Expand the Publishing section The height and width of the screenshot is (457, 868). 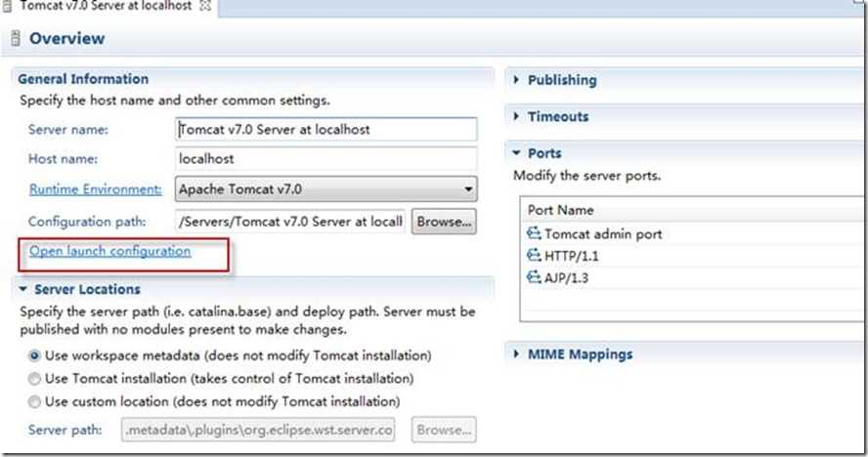point(516,80)
